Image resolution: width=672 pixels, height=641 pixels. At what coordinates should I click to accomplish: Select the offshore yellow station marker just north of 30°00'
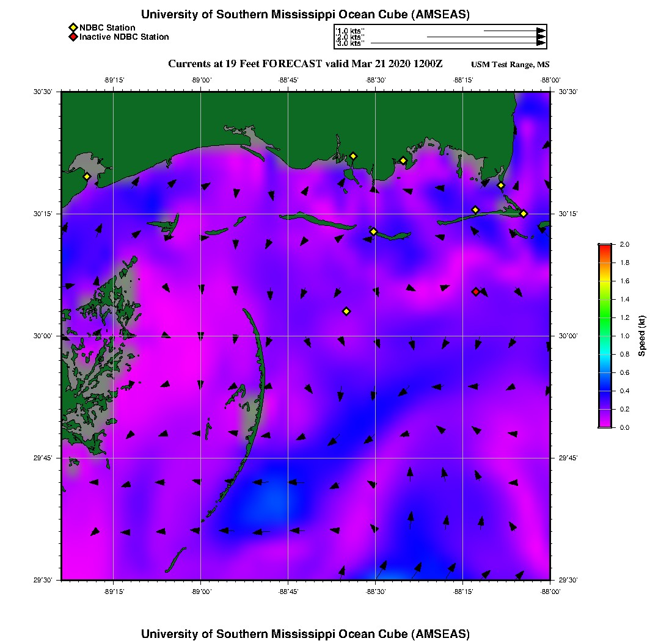tap(346, 311)
